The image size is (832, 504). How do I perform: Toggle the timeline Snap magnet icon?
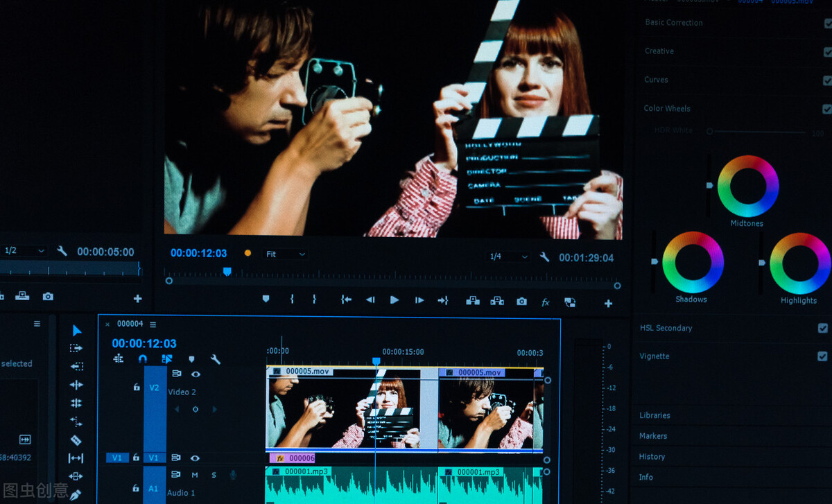pyautogui.click(x=143, y=359)
